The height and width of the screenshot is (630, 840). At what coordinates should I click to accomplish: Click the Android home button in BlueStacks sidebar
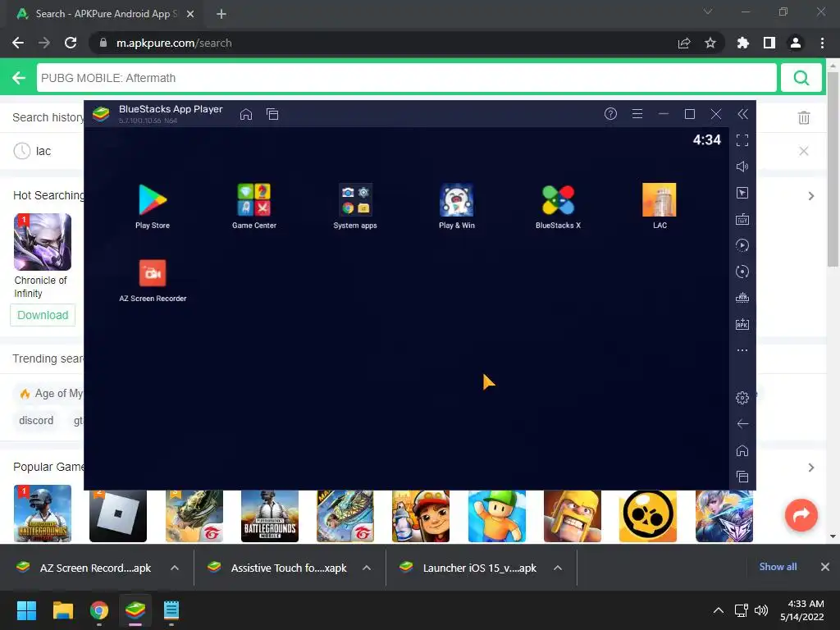(x=742, y=450)
